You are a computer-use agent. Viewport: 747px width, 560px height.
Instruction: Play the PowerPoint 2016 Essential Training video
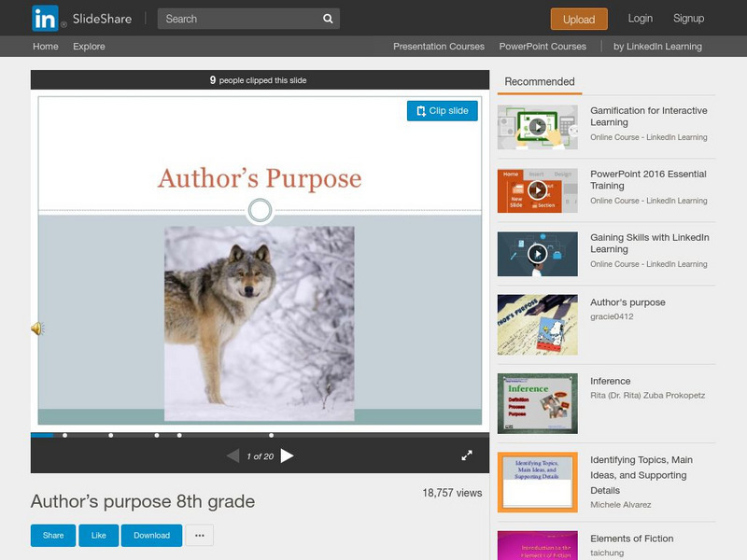point(537,190)
